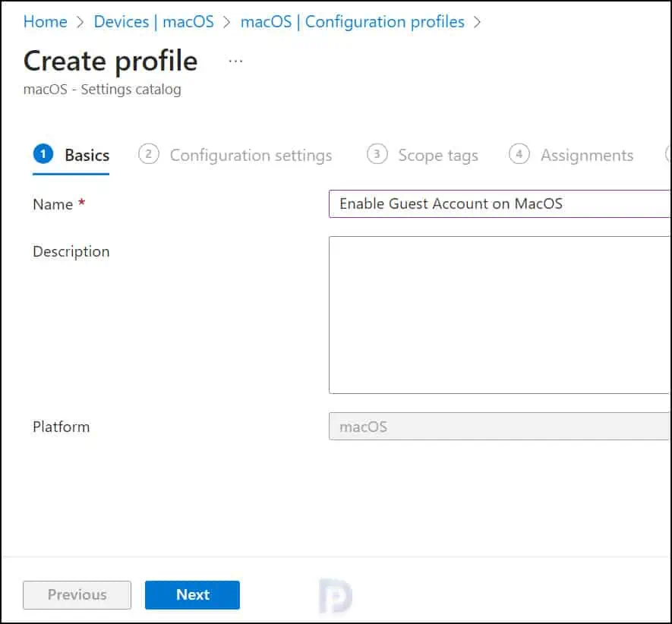
Task: Click inside the Description text area
Action: tap(500, 314)
